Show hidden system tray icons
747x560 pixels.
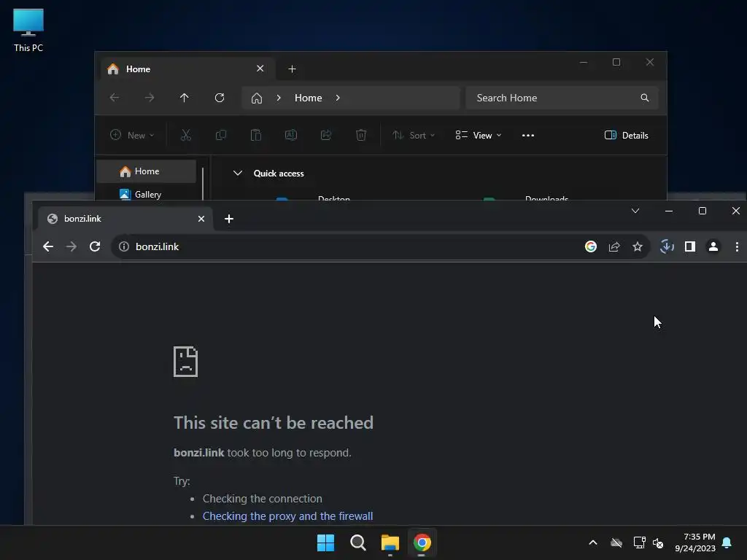click(x=593, y=542)
